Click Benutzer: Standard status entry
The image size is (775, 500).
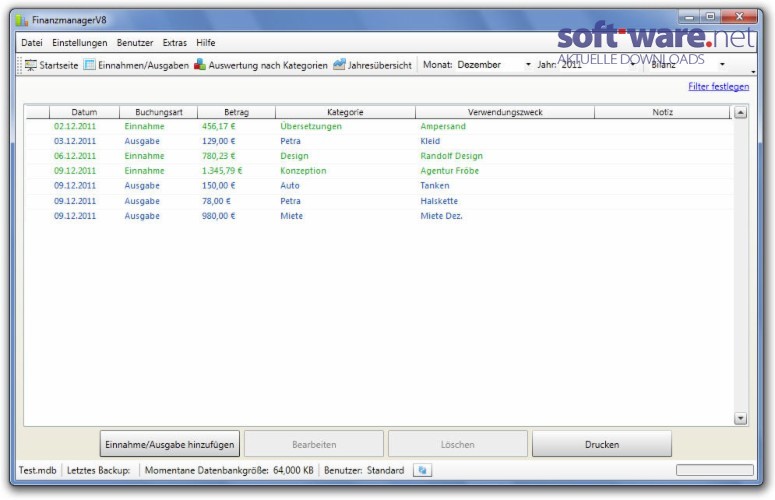pyautogui.click(x=364, y=470)
